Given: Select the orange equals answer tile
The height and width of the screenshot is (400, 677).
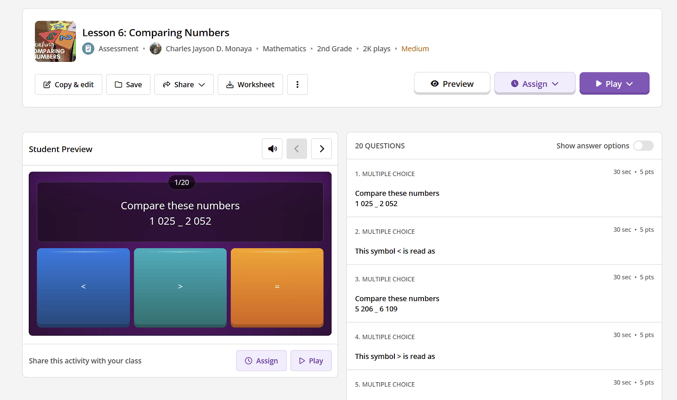Looking at the screenshot, I should (x=277, y=287).
